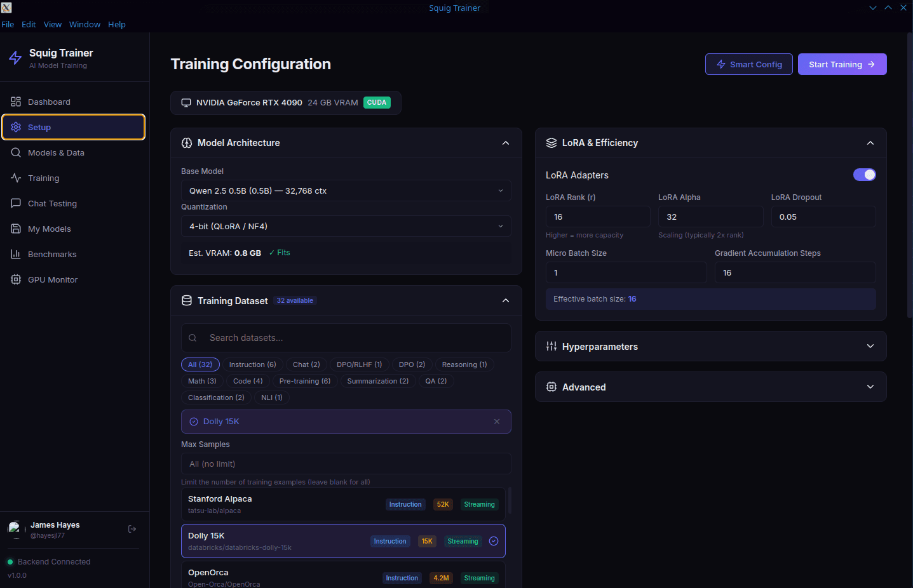The image size is (913, 588).
Task: Toggle the Dolly 15K selection checkmark
Action: click(x=494, y=541)
